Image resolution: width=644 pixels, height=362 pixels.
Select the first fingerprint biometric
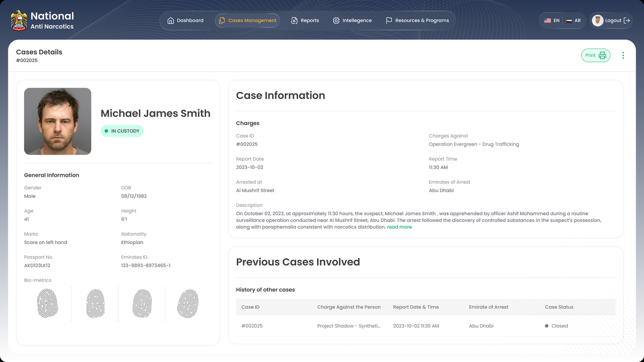coord(47,303)
